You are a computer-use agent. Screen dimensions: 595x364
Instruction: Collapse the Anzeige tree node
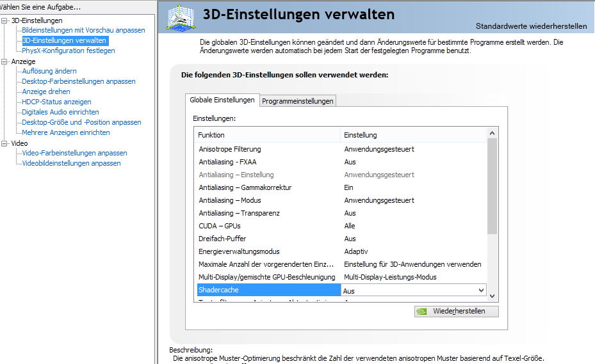point(4,61)
